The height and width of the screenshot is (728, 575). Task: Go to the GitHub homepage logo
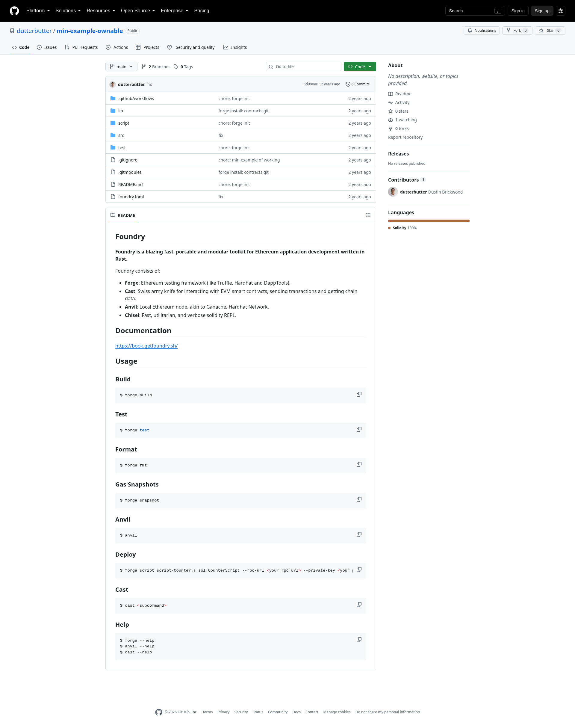coord(14,11)
